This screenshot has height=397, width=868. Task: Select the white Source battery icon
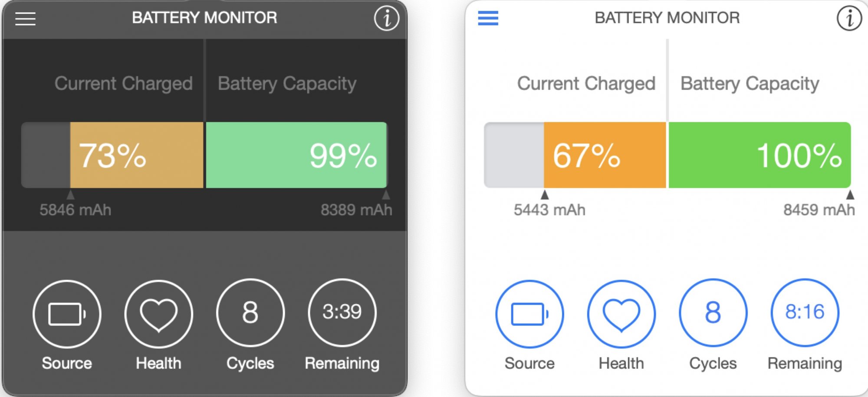pos(67,314)
